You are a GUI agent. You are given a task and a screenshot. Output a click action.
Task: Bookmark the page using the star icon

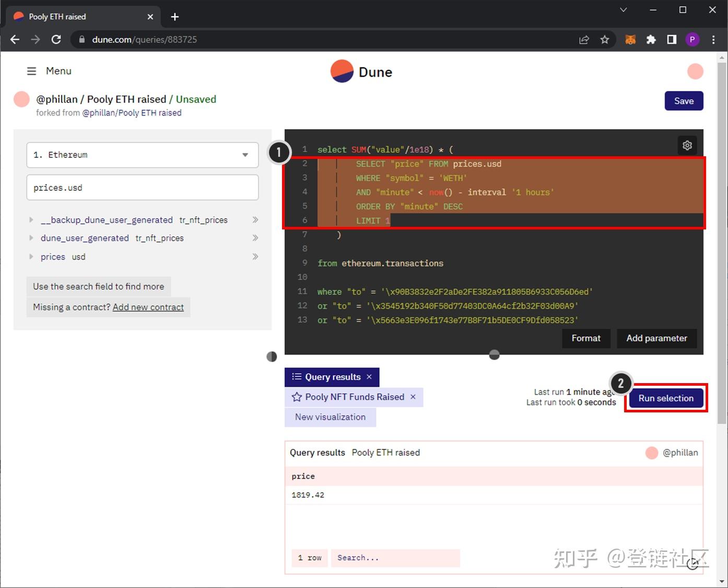click(x=604, y=39)
